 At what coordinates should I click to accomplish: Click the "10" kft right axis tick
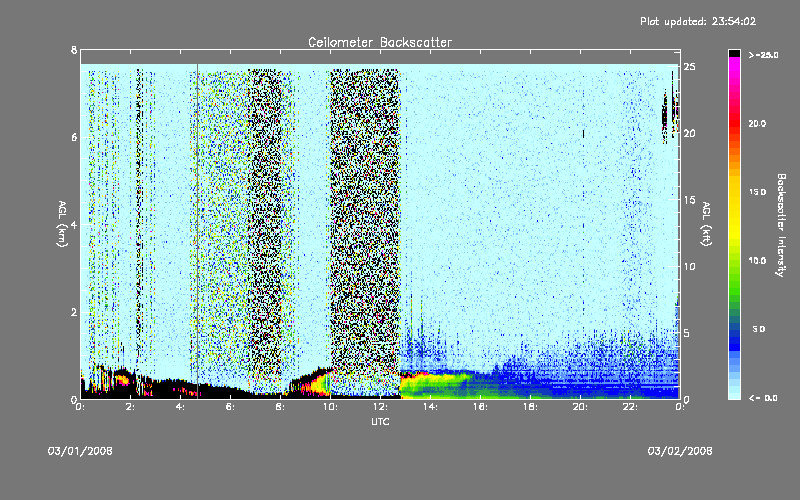click(690, 266)
